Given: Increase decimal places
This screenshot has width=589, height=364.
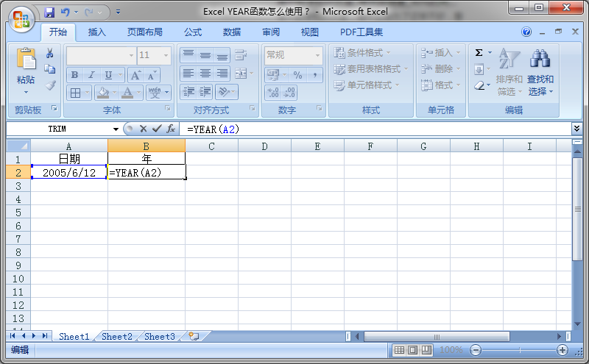Looking at the screenshot, I should (x=273, y=93).
